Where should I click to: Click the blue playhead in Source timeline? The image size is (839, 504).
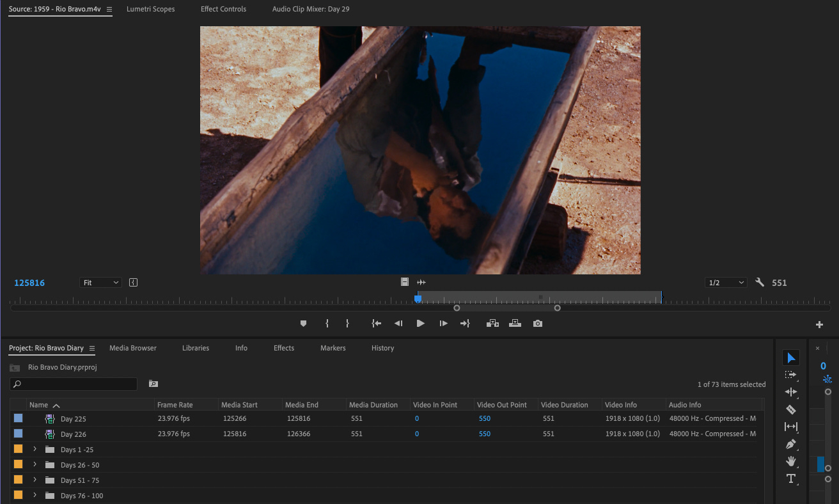(x=418, y=298)
